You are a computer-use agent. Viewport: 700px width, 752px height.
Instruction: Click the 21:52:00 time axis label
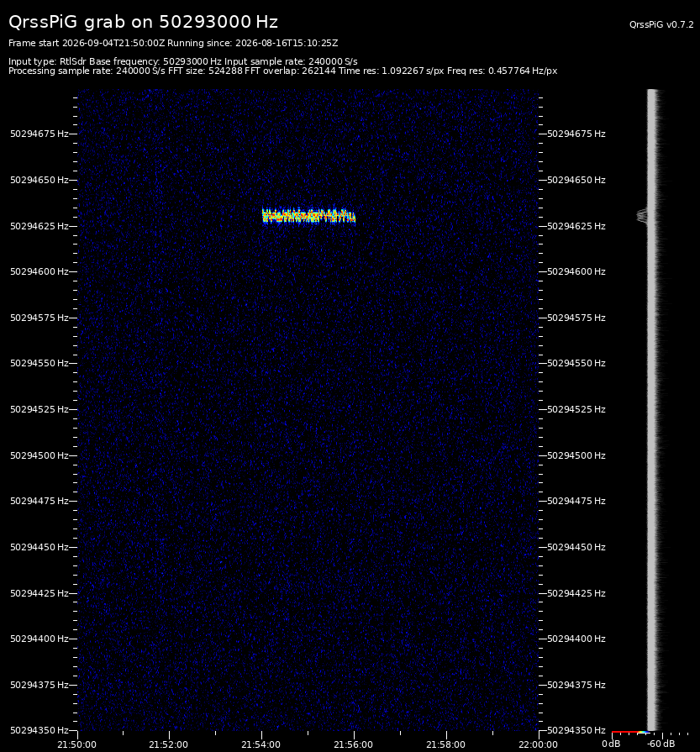pyautogui.click(x=168, y=744)
